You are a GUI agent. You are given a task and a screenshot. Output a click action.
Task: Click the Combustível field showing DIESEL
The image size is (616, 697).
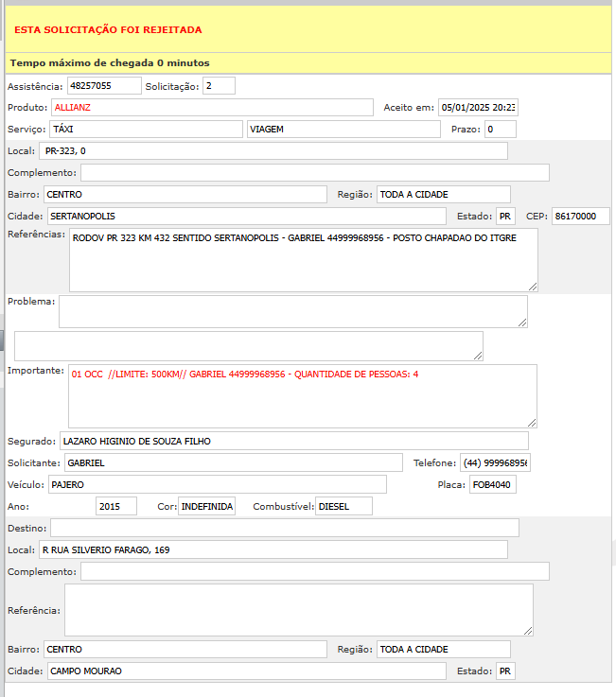click(x=343, y=507)
